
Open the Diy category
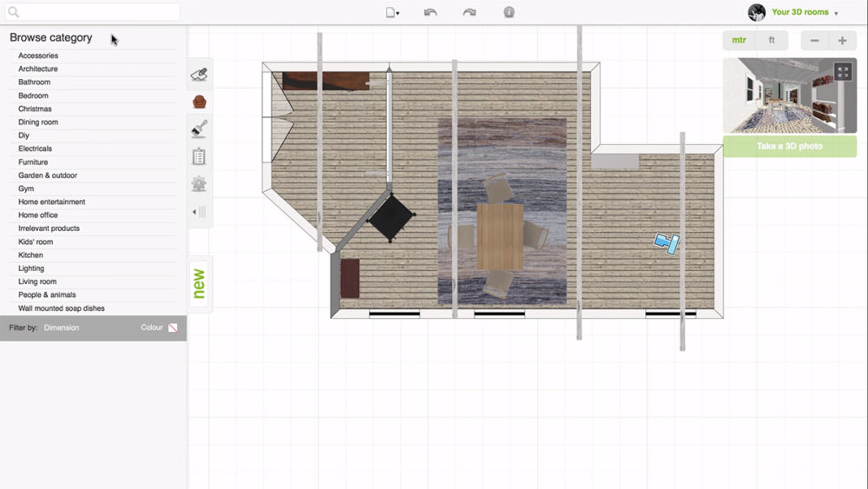pyautogui.click(x=23, y=135)
